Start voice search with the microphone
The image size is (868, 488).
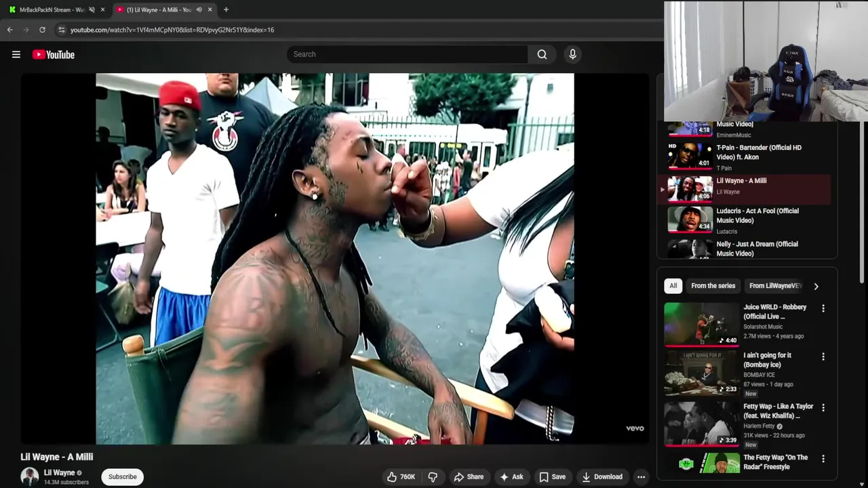(572, 54)
